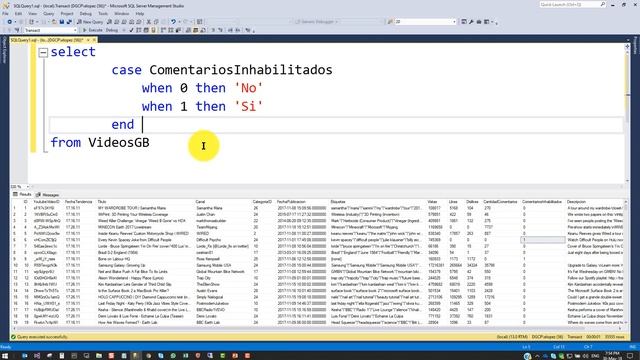Click the Save All icon

pyautogui.click(x=69, y=22)
